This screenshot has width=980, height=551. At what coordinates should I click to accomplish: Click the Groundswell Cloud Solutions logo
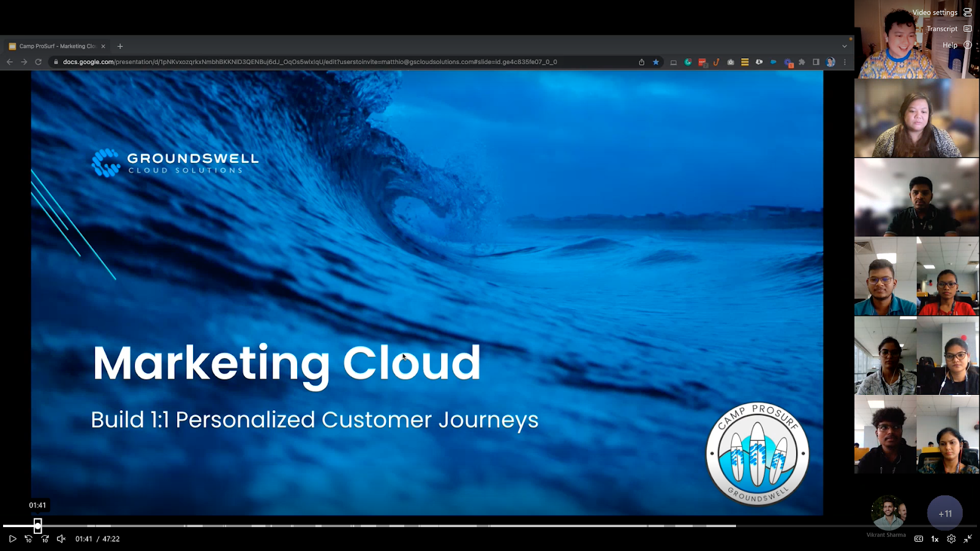click(175, 163)
